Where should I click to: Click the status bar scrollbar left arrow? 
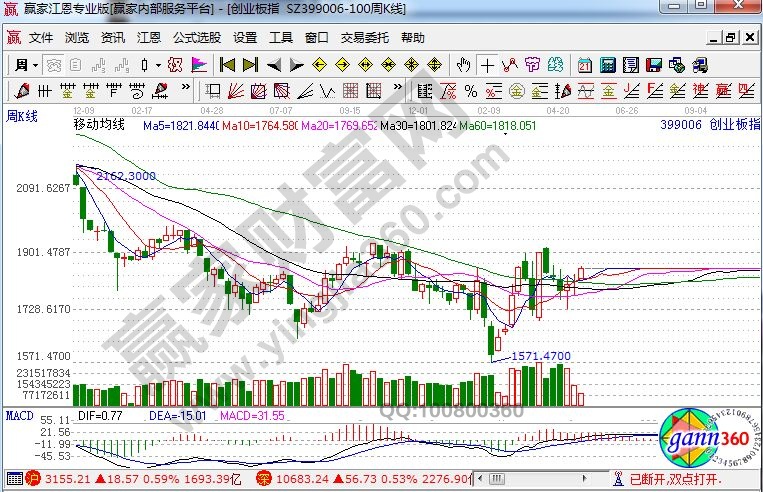[x=480, y=479]
